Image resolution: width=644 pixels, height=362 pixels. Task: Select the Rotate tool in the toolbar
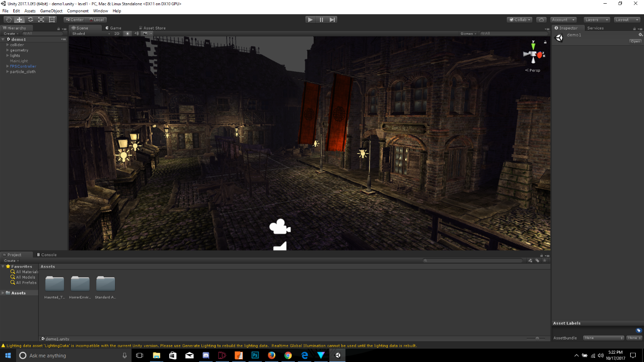coord(30,19)
